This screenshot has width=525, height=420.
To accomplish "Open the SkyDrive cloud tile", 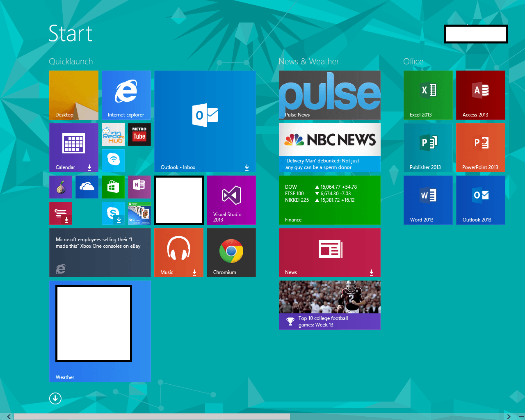I will pyautogui.click(x=87, y=187).
